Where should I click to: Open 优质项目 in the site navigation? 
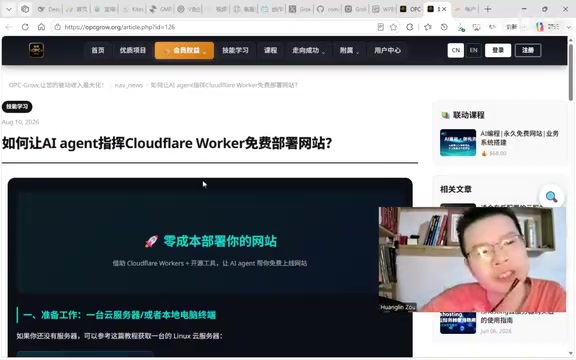133,50
